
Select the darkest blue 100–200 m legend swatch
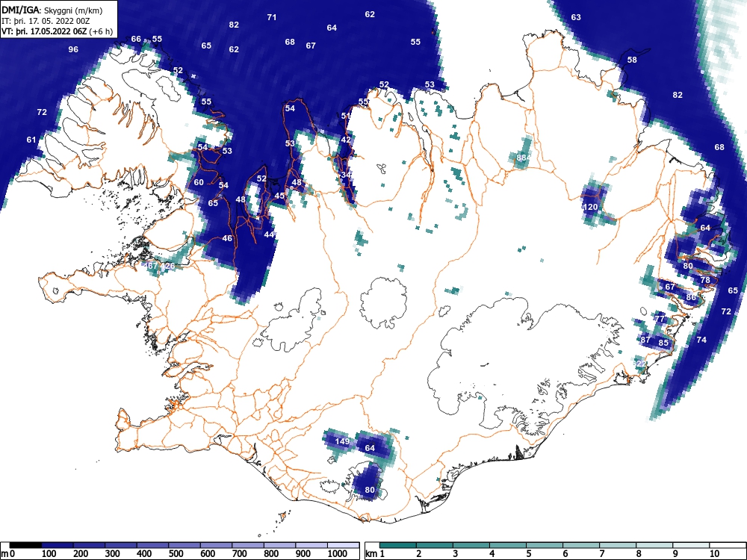(x=58, y=545)
